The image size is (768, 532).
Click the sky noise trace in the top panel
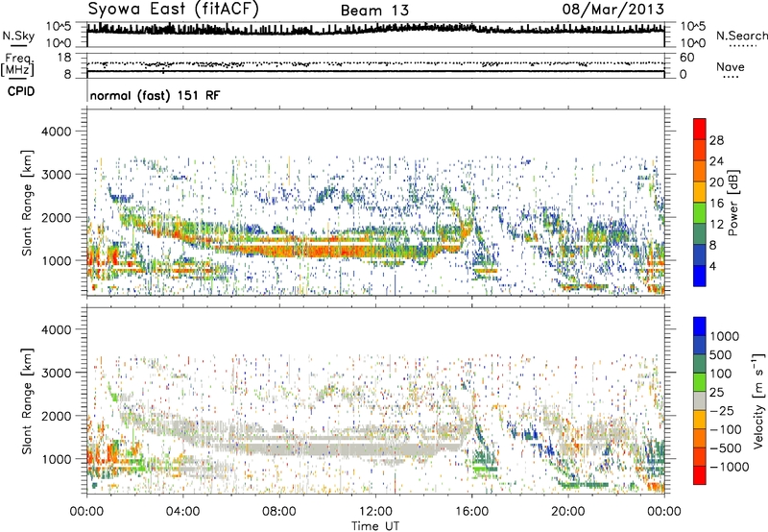pos(375,30)
